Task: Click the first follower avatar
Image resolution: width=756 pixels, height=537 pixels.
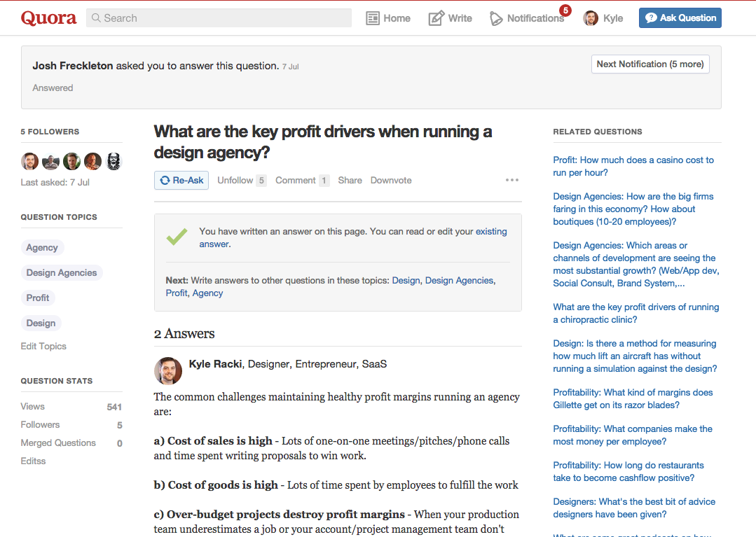Action: [29, 161]
